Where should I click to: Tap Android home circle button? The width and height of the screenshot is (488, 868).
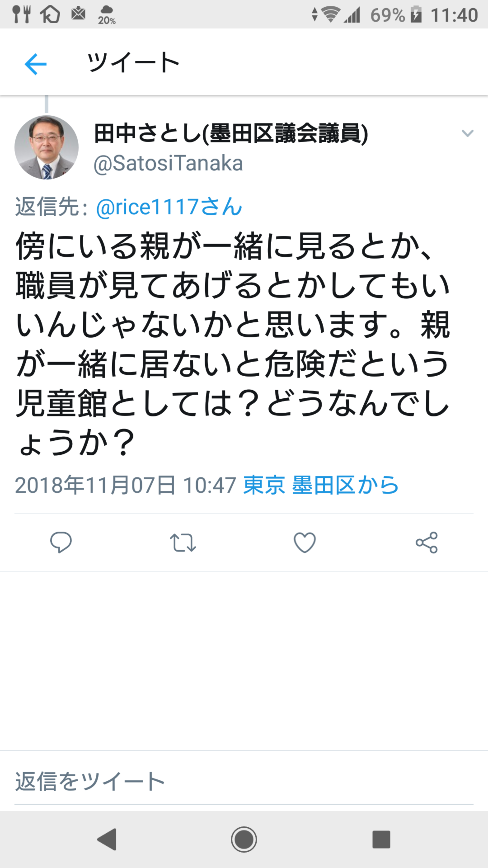(244, 839)
